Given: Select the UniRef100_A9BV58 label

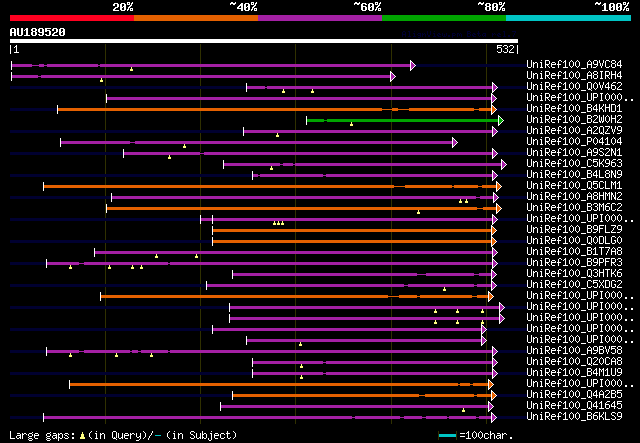Looking at the screenshot, I should (x=574, y=351).
